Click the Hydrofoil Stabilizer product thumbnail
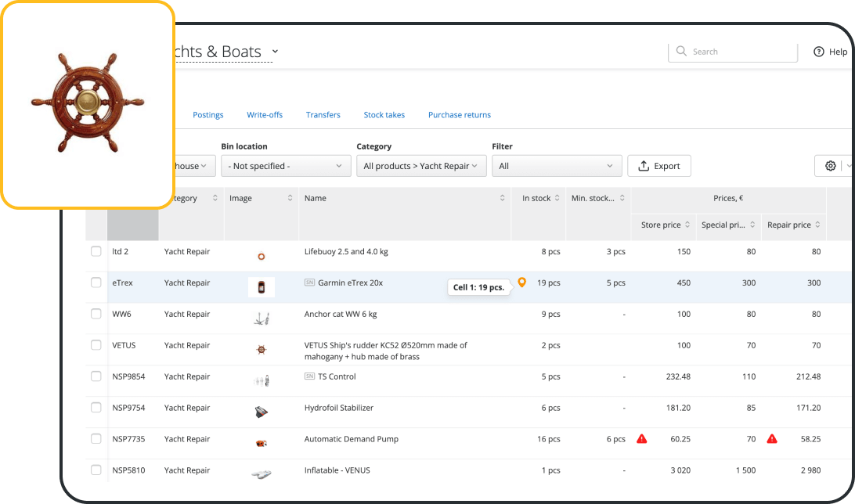 click(x=262, y=412)
